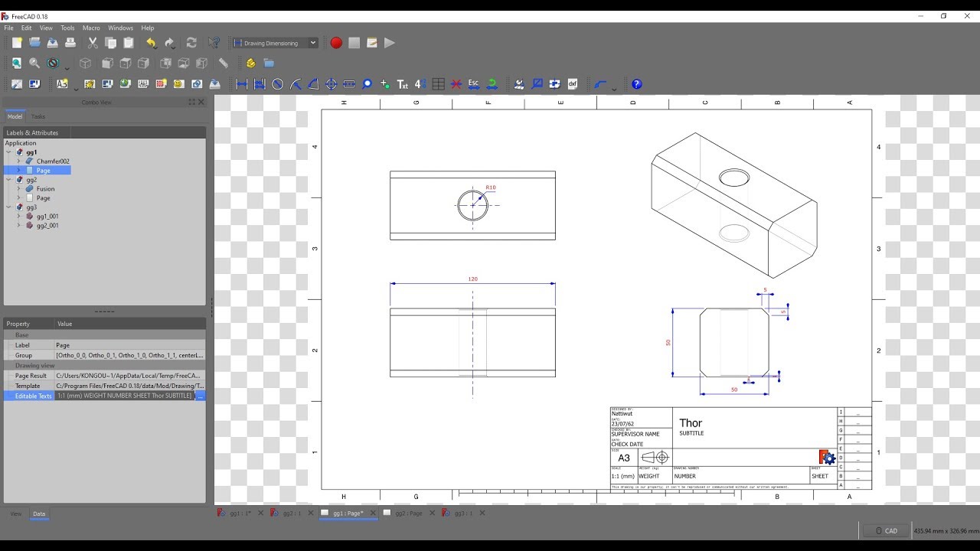Click the Center Lines crosshair tool
The image size is (980, 551).
[x=331, y=84]
